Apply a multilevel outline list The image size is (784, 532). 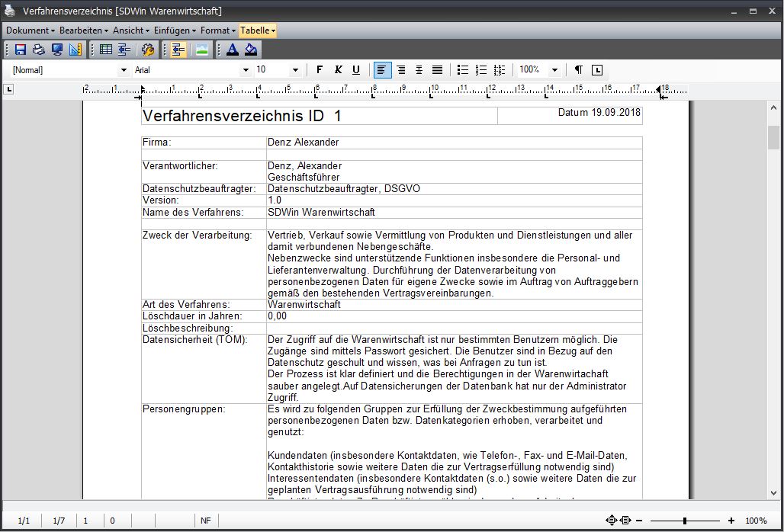499,70
